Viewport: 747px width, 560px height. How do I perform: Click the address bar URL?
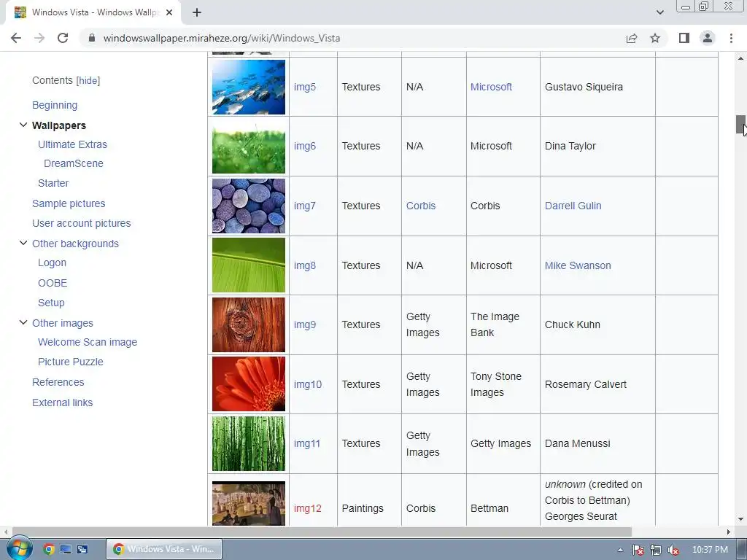pos(222,38)
